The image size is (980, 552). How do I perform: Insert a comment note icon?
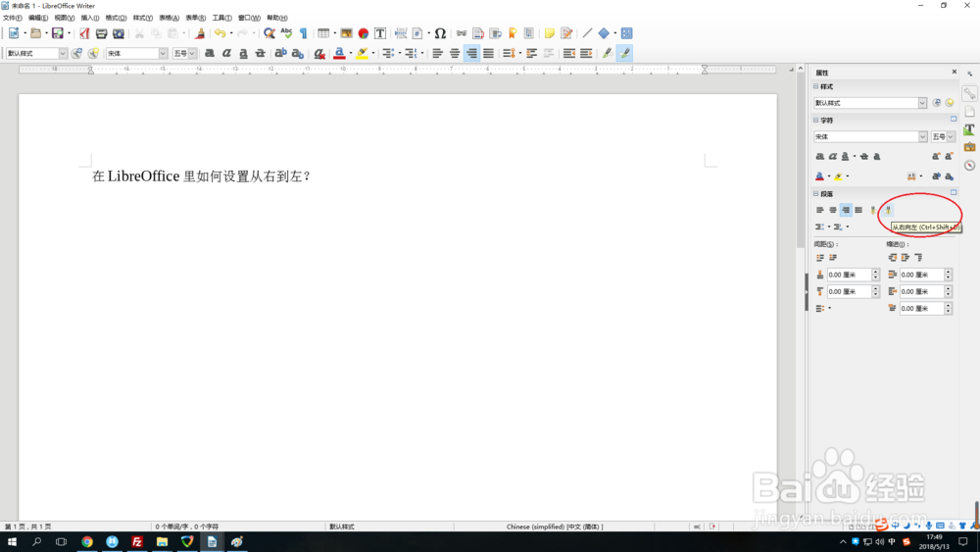[x=550, y=33]
